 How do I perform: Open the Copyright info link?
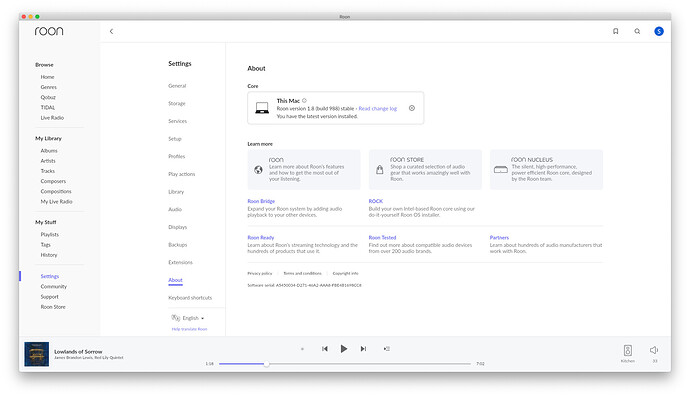(345, 273)
